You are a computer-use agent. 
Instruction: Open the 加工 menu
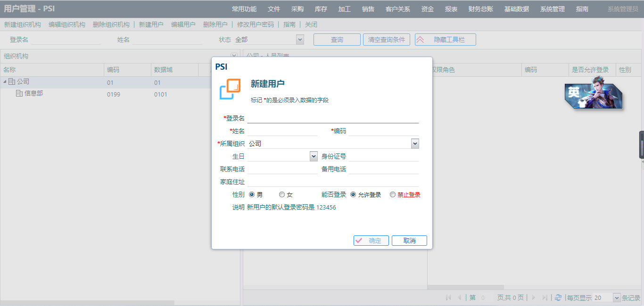tap(345, 9)
